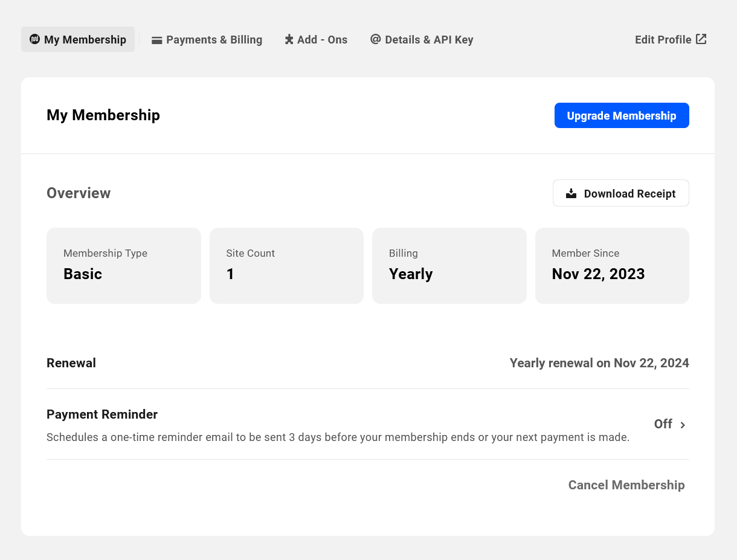737x560 pixels.
Task: Switch to Payments & Billing tab
Action: [207, 39]
